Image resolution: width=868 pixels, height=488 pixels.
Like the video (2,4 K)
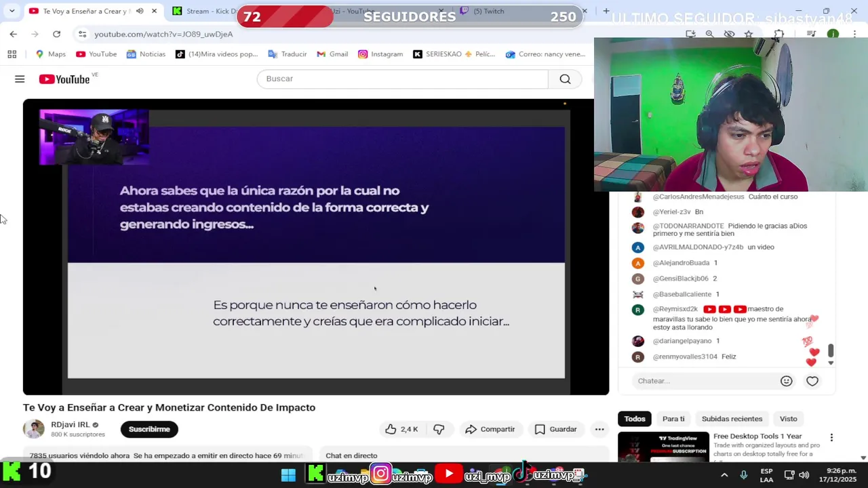point(401,429)
